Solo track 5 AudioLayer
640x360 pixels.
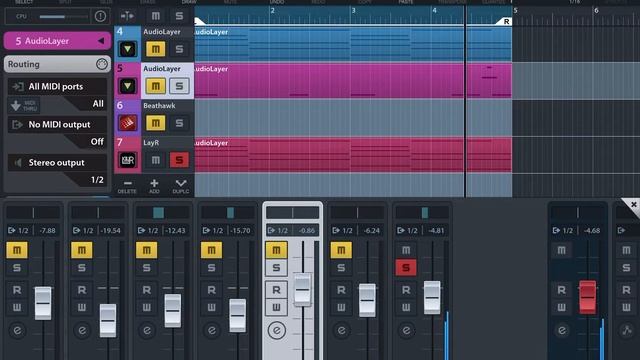coord(179,86)
